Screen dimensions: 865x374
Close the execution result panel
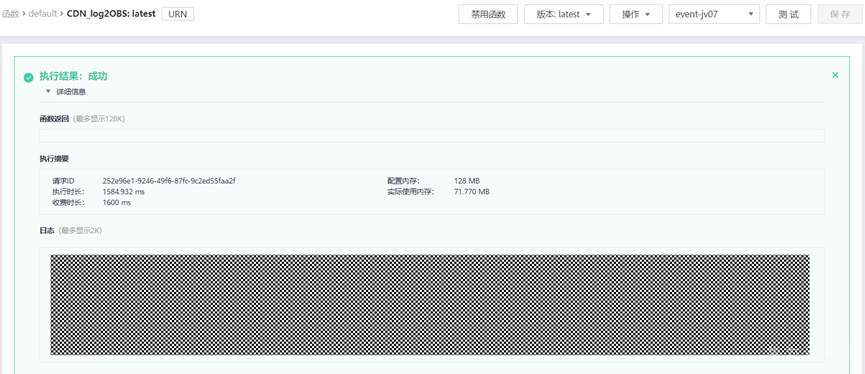click(x=835, y=75)
